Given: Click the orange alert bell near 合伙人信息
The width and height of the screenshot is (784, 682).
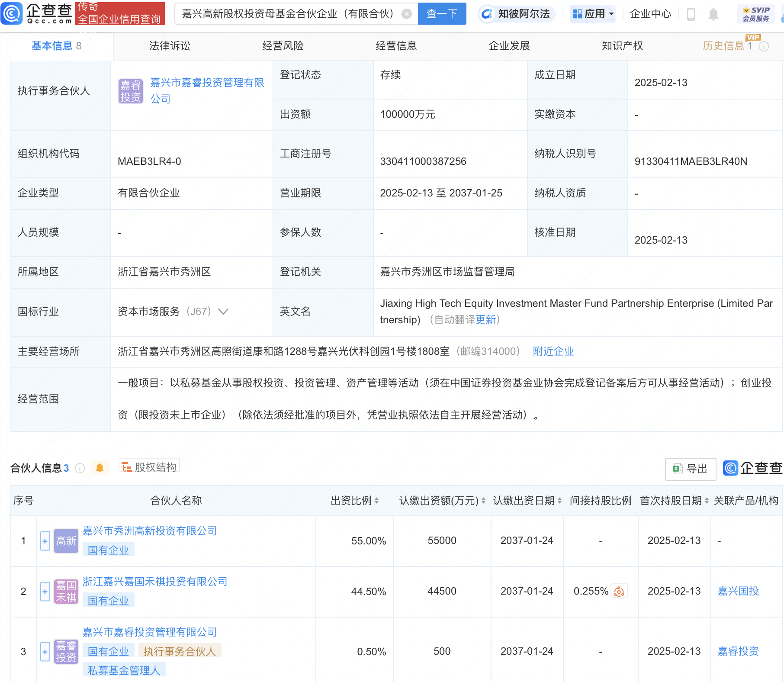Looking at the screenshot, I should tap(100, 468).
